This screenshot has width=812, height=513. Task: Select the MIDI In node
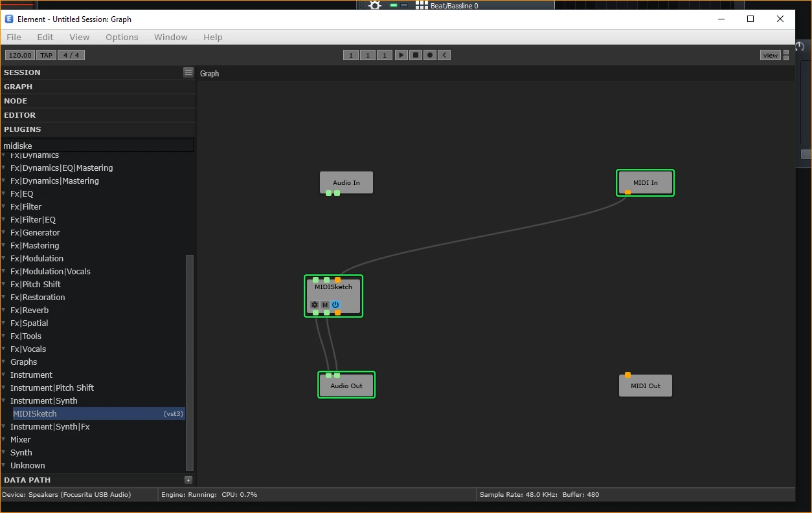[x=646, y=182]
